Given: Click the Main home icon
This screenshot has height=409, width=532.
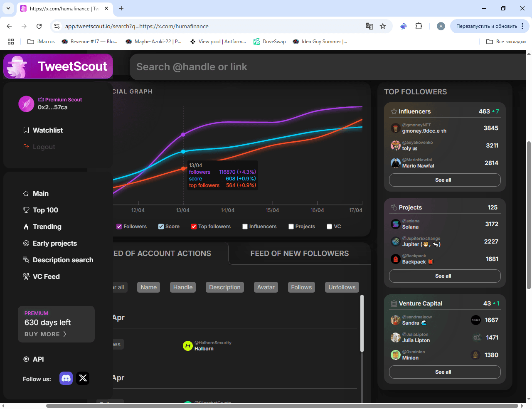Looking at the screenshot, I should pos(26,193).
